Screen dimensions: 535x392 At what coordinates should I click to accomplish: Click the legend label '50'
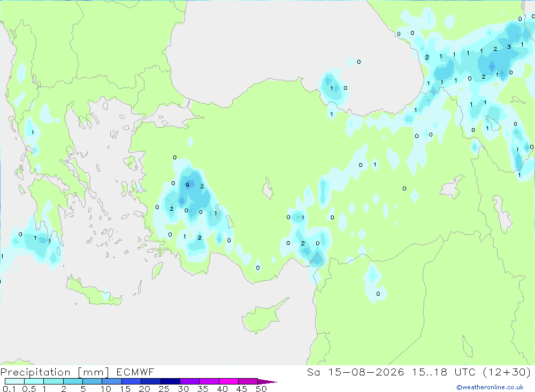tap(261, 389)
